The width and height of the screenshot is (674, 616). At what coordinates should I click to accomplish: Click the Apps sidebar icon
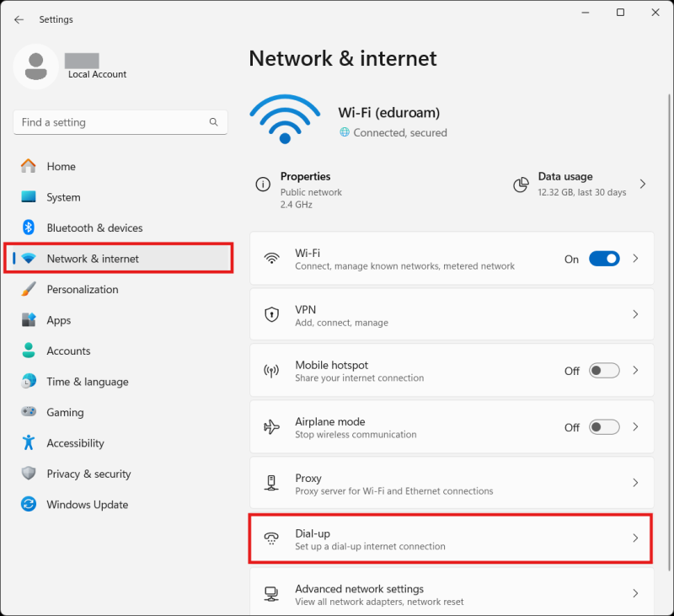tap(29, 320)
